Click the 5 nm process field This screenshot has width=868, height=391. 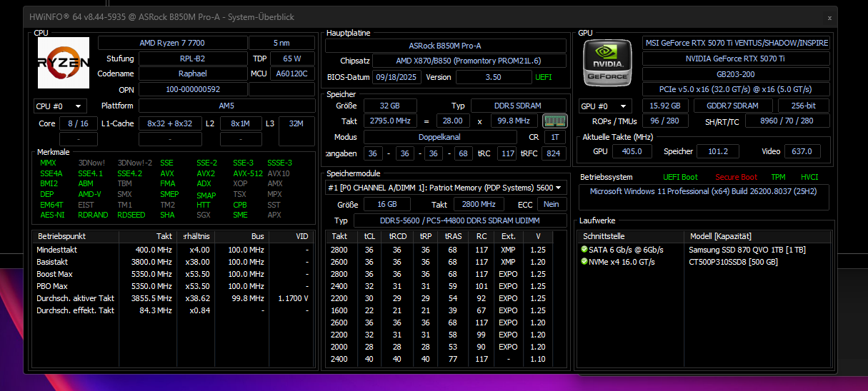click(x=281, y=43)
